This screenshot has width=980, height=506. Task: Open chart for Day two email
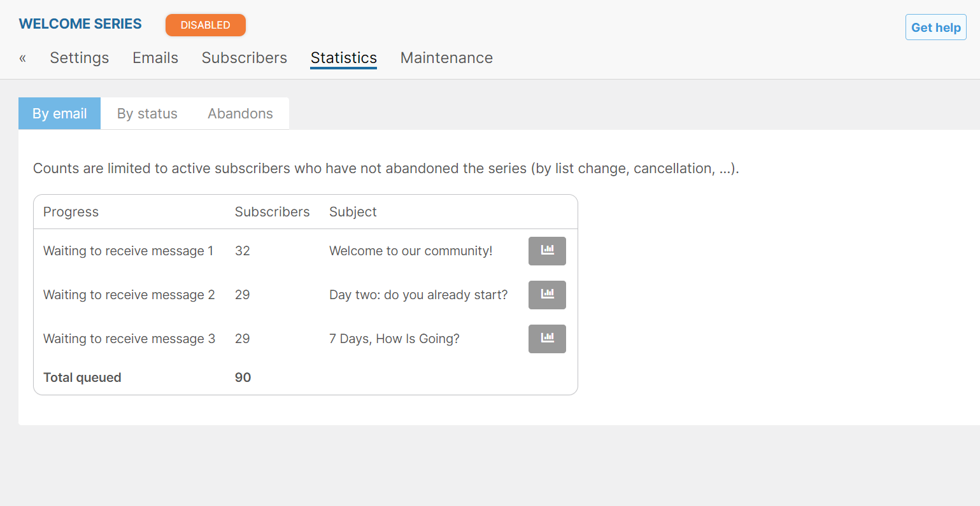point(547,295)
